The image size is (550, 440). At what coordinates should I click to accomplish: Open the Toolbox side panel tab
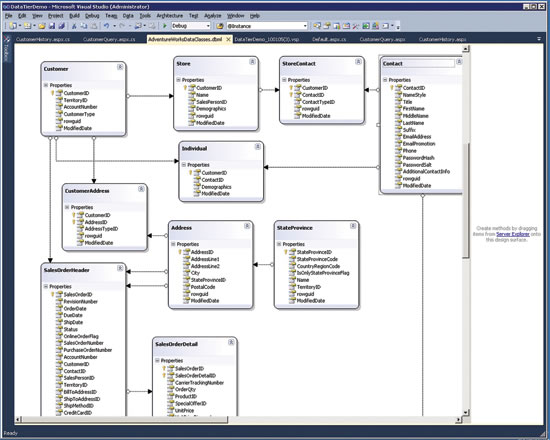tap(6, 49)
